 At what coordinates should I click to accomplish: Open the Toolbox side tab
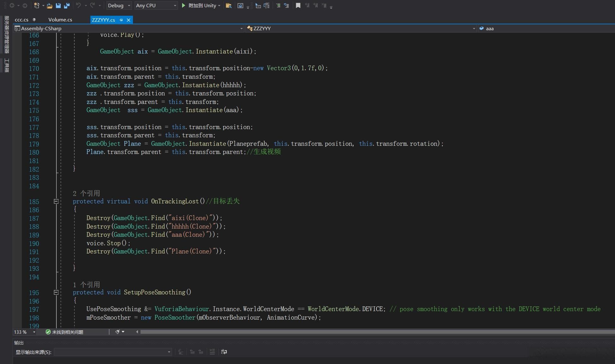7,65
